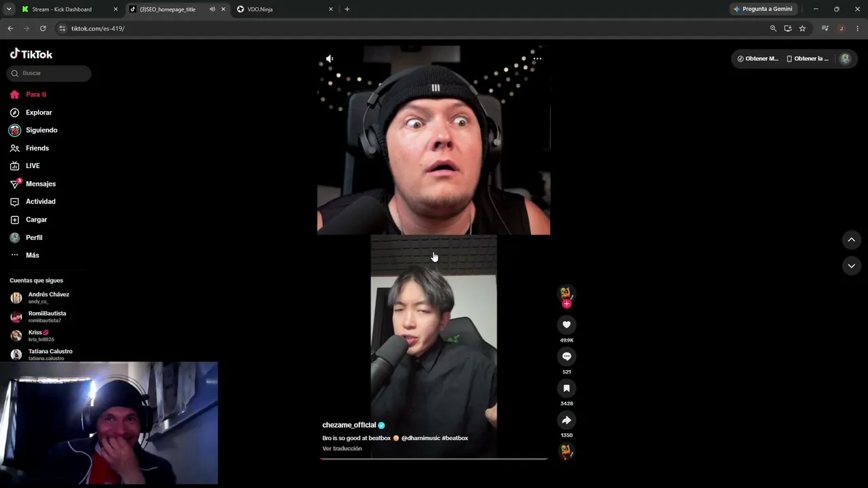868x488 pixels.
Task: Click the #beatbox hashtag
Action: [455, 438]
